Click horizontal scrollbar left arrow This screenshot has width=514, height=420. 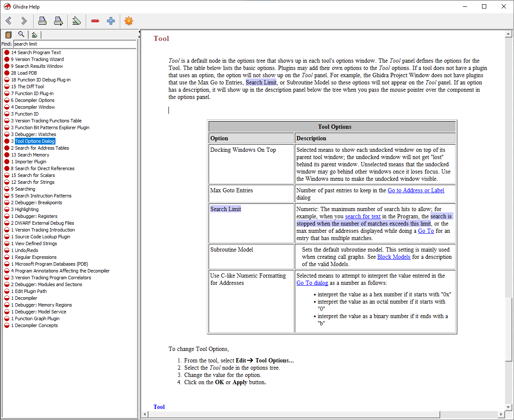145,414
